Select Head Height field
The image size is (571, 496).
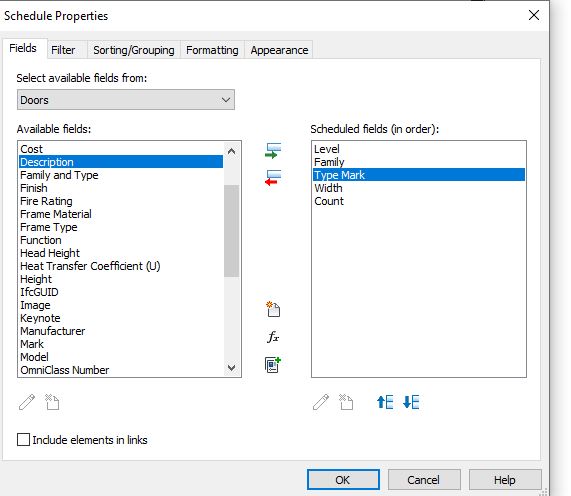pyautogui.click(x=121, y=253)
